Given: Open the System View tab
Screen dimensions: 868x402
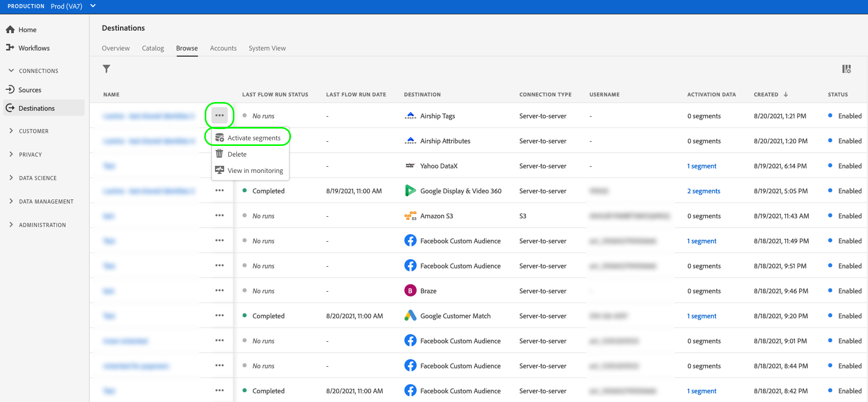Looking at the screenshot, I should pos(267,48).
